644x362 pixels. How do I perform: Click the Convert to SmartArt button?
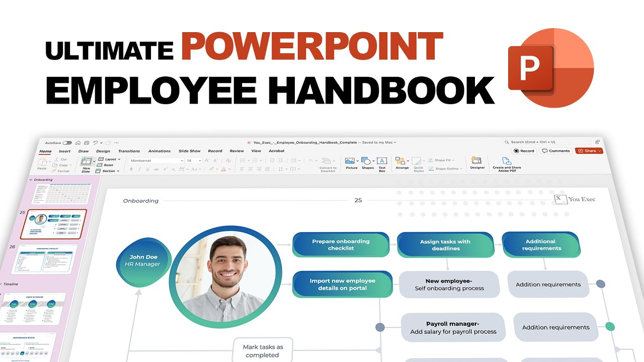click(328, 164)
